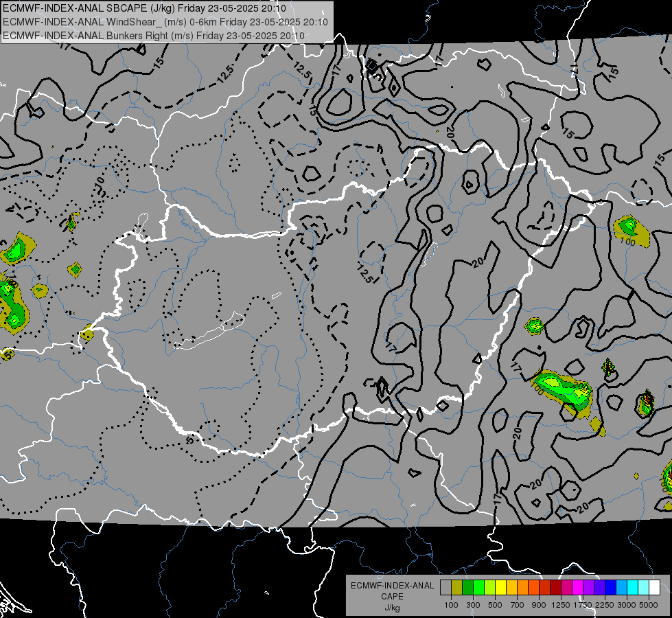This screenshot has height=618, width=672.
Task: Click the legend's 1750 tick value
Action: [x=583, y=606]
